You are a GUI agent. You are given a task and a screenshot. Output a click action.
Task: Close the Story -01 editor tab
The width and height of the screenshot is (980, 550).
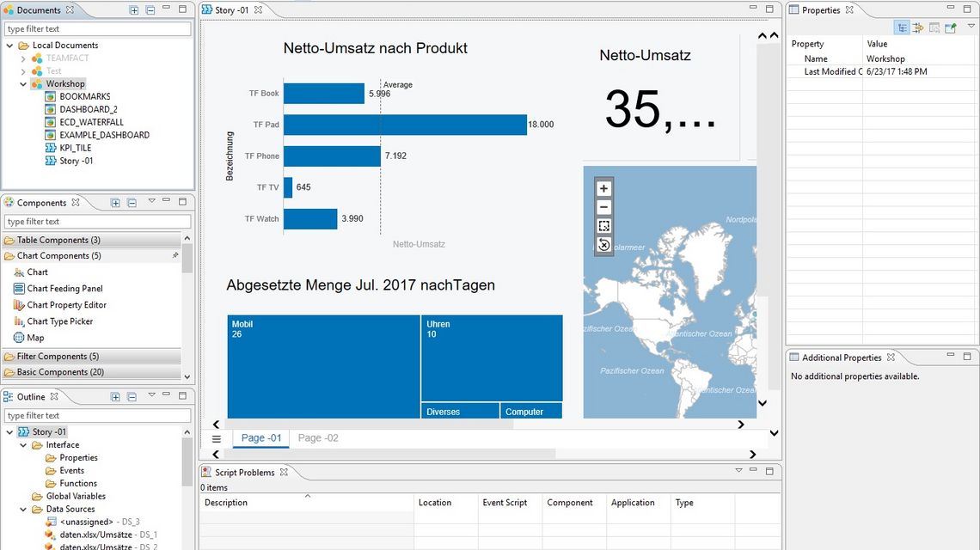258,10
